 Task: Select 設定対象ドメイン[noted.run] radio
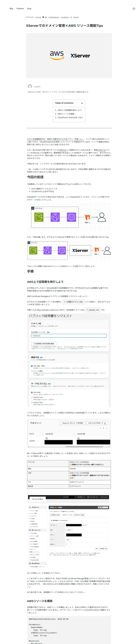pyautogui.click(x=52, y=520)
